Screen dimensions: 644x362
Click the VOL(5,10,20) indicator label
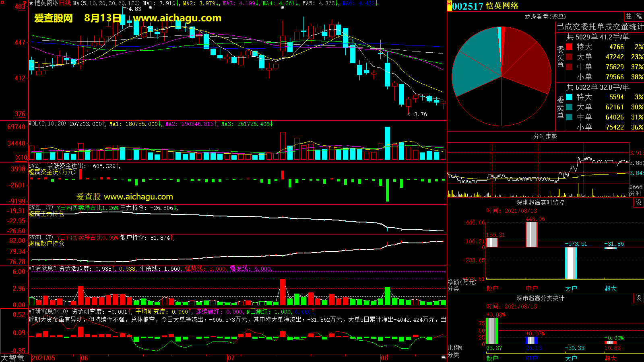pos(47,124)
